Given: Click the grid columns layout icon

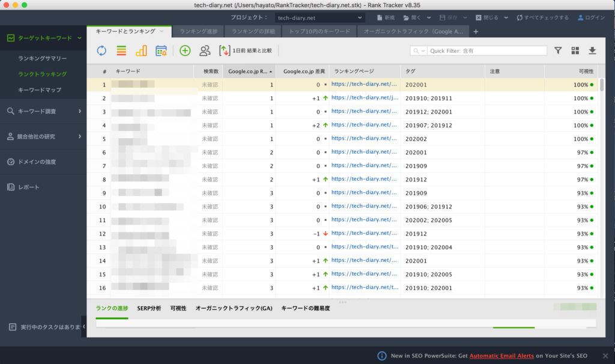Looking at the screenshot, I should [575, 50].
